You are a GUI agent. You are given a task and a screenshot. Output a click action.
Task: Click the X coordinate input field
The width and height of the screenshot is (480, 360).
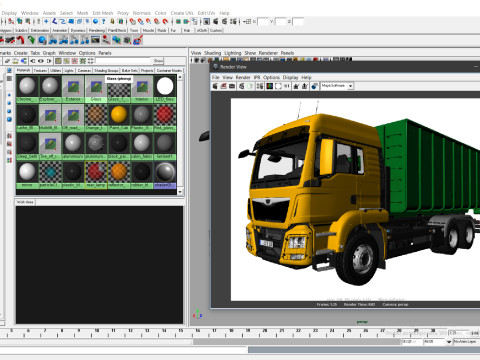click(263, 22)
